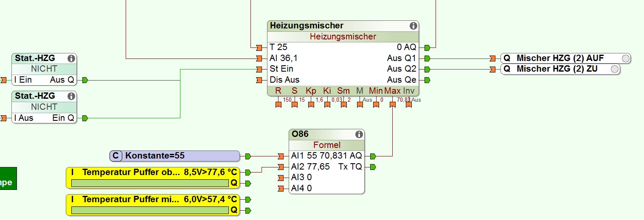Click NICHT label of block with I Aus
Image resolution: width=644 pixels, height=220 pixels.
click(44, 107)
